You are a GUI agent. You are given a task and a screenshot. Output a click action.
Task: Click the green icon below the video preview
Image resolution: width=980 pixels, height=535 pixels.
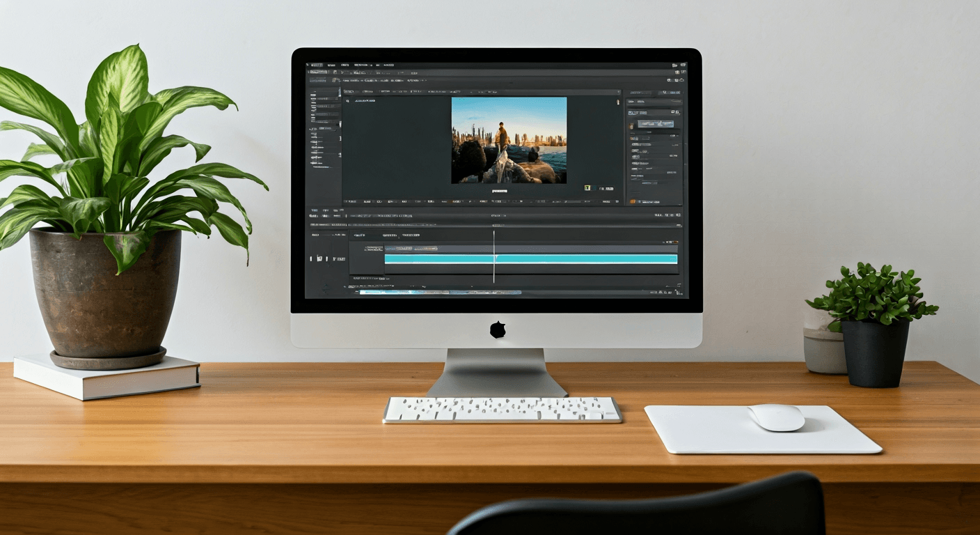[587, 188]
